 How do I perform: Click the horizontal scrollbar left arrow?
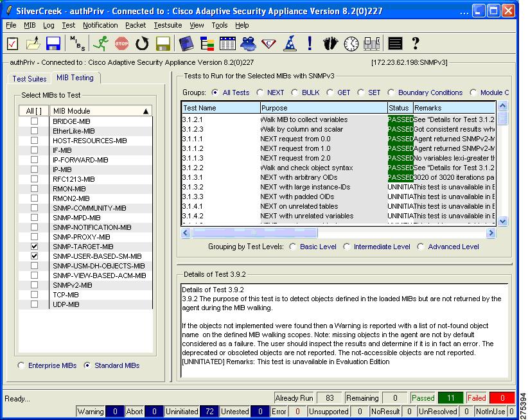click(x=186, y=232)
